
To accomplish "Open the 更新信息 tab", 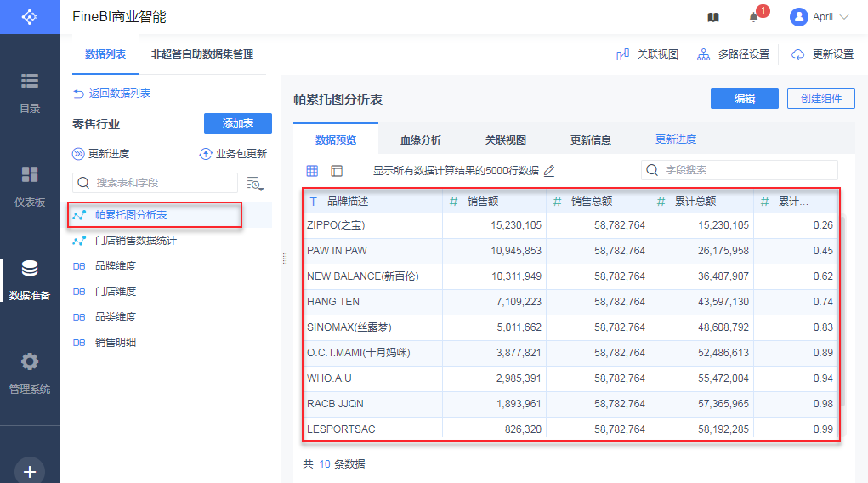I will 590,140.
